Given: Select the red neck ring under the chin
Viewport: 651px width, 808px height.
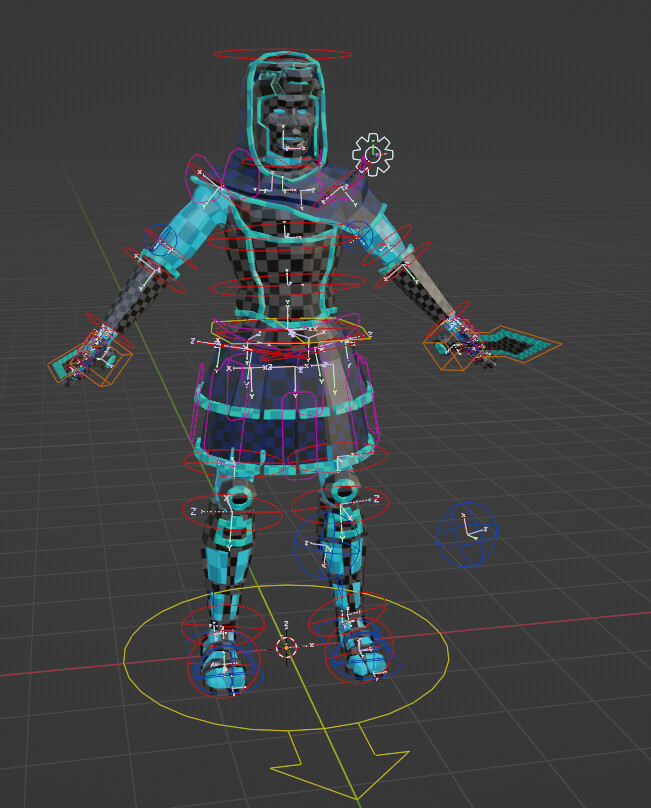Looking at the screenshot, I should coord(282,163).
